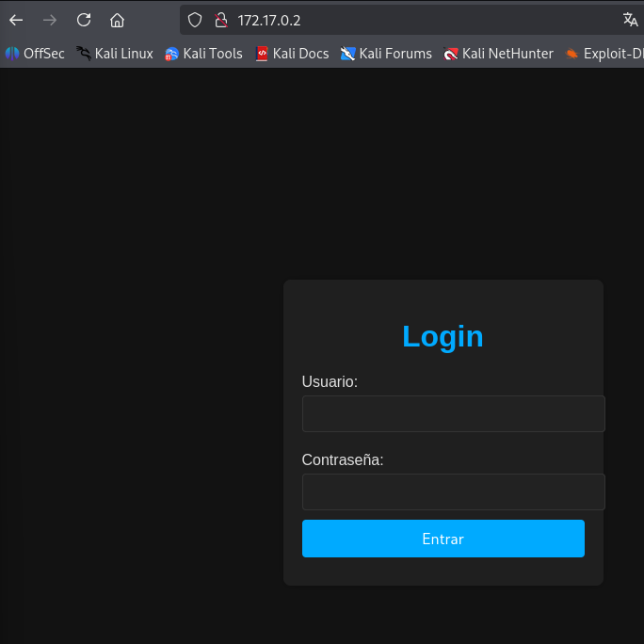Viewport: 644px width, 644px height.
Task: Open the Kali Forums bookmark
Action: coord(386,54)
